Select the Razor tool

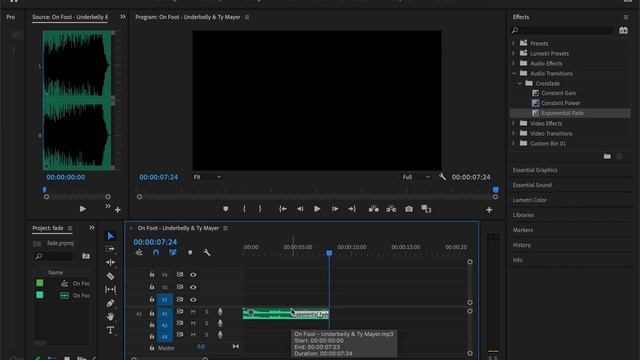click(x=110, y=276)
